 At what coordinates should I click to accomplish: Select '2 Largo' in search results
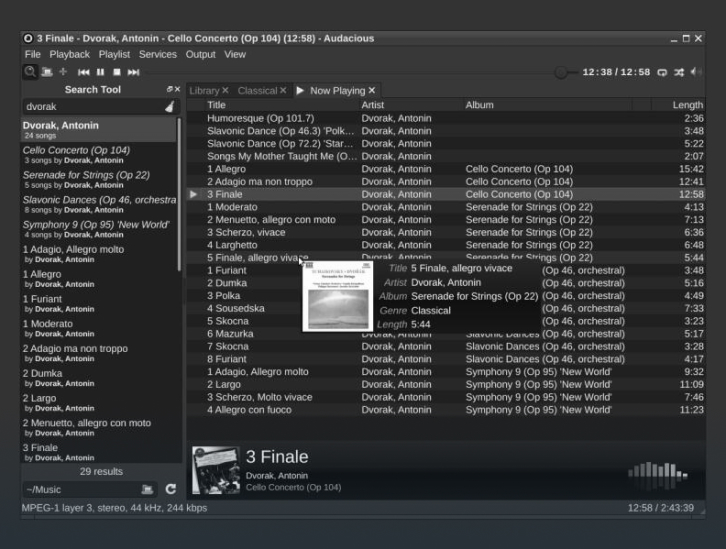99,403
